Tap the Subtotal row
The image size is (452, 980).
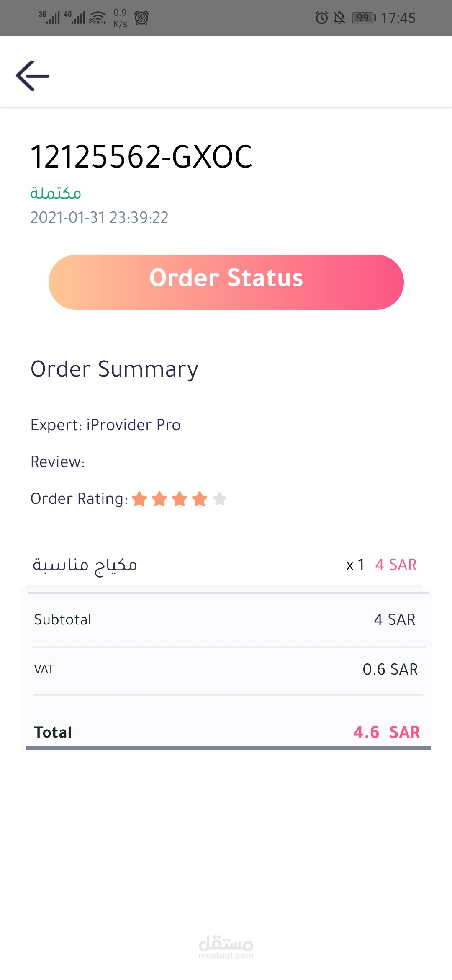coord(226,619)
